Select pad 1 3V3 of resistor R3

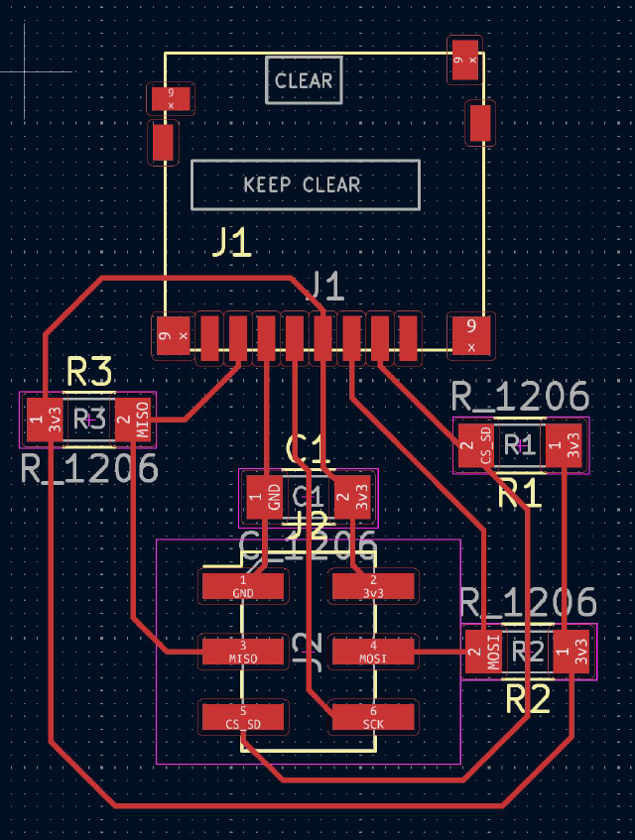[45, 420]
